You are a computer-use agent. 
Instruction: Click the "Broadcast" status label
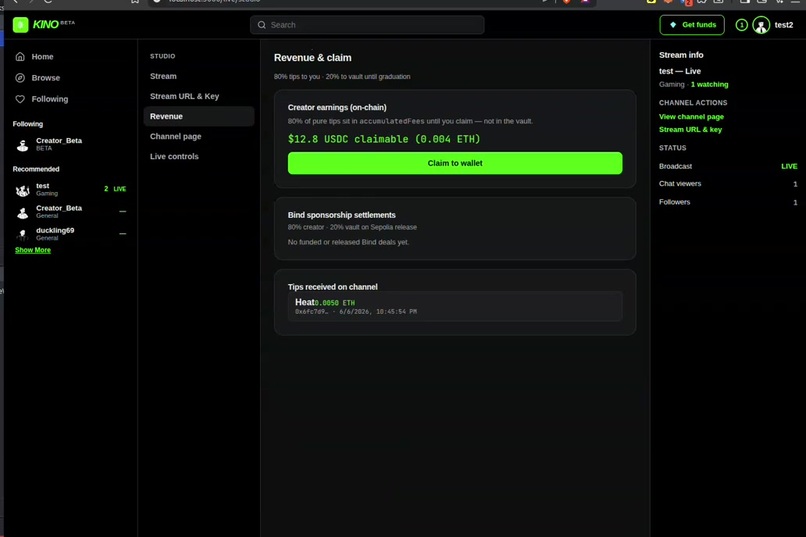pyautogui.click(x=675, y=166)
